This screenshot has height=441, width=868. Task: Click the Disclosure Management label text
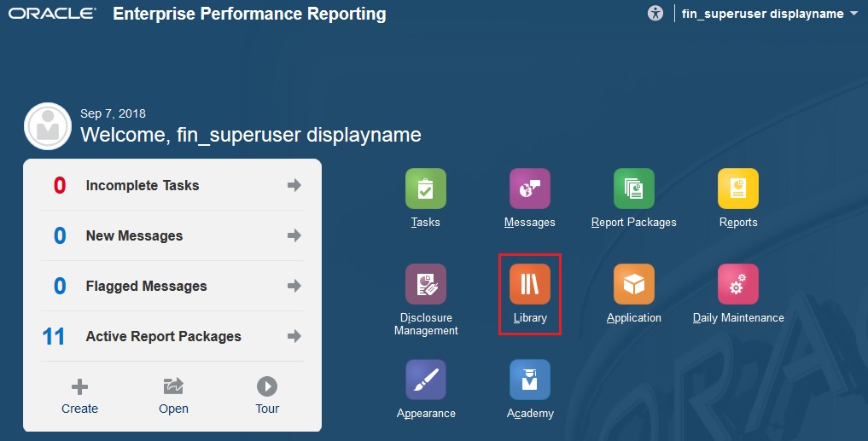[x=426, y=323]
